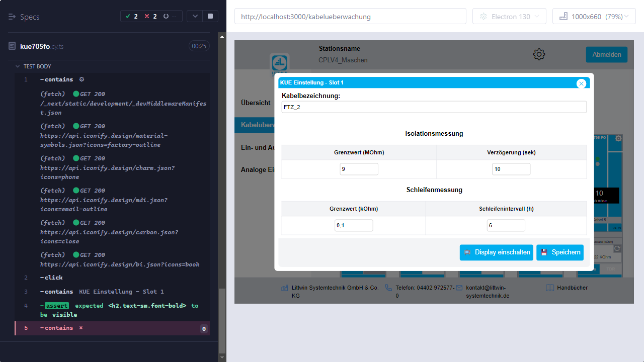This screenshot has width=644, height=362.
Task: Collapse the TEST BODY section
Action: (18, 66)
